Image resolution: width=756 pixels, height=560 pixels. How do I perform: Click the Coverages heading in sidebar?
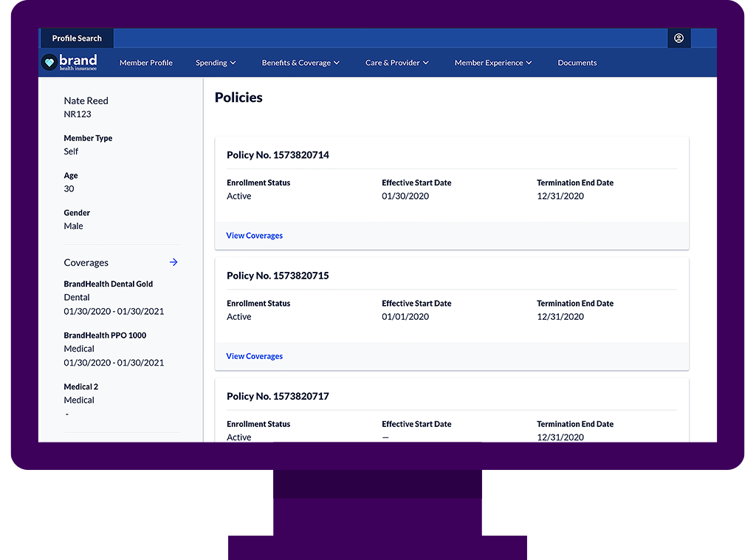(86, 263)
